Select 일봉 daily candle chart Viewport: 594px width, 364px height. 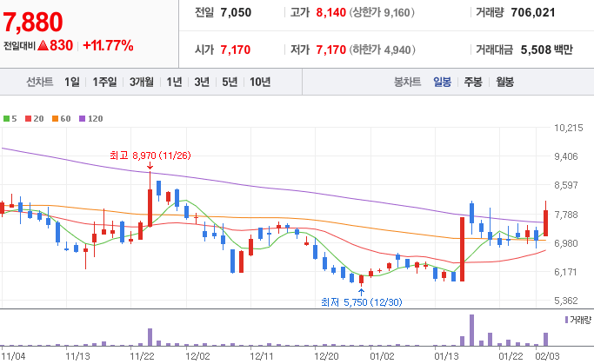coord(443,82)
